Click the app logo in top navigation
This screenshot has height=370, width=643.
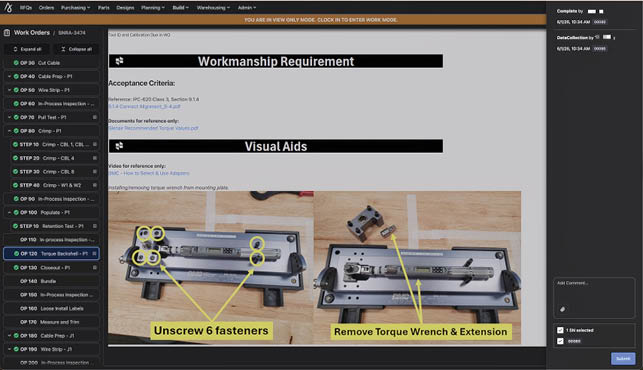(8, 7)
